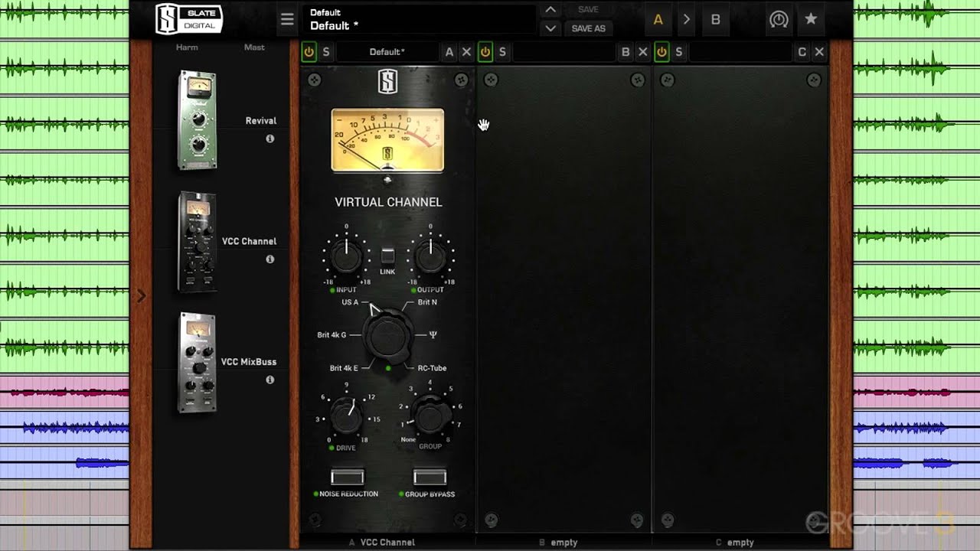Select the VCC MixBuss module thumbnail
Viewport: 980px width, 551px height.
[198, 362]
